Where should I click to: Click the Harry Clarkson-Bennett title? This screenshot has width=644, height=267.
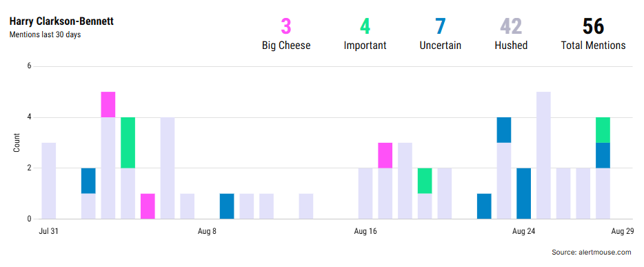(x=61, y=21)
